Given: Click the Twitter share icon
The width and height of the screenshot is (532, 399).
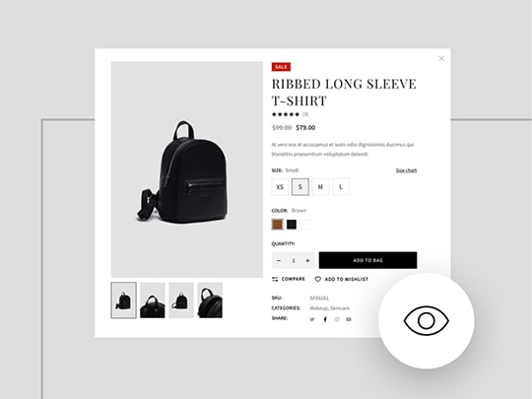Looking at the screenshot, I should [312, 319].
